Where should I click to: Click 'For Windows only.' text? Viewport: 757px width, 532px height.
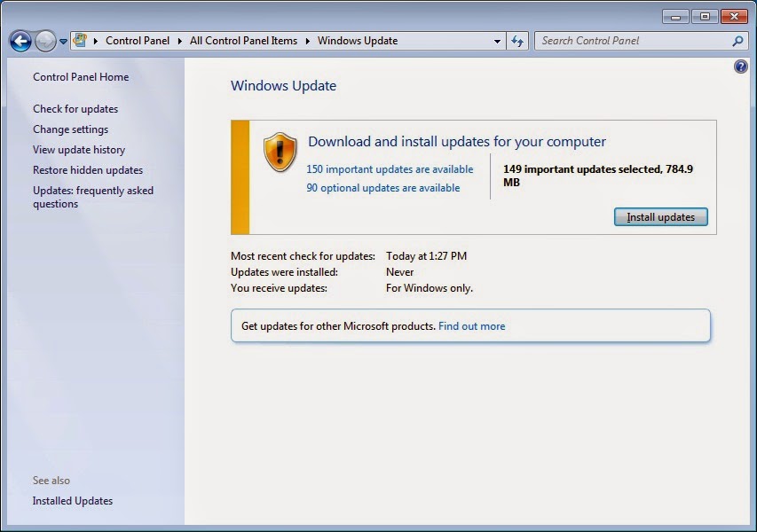(430, 288)
